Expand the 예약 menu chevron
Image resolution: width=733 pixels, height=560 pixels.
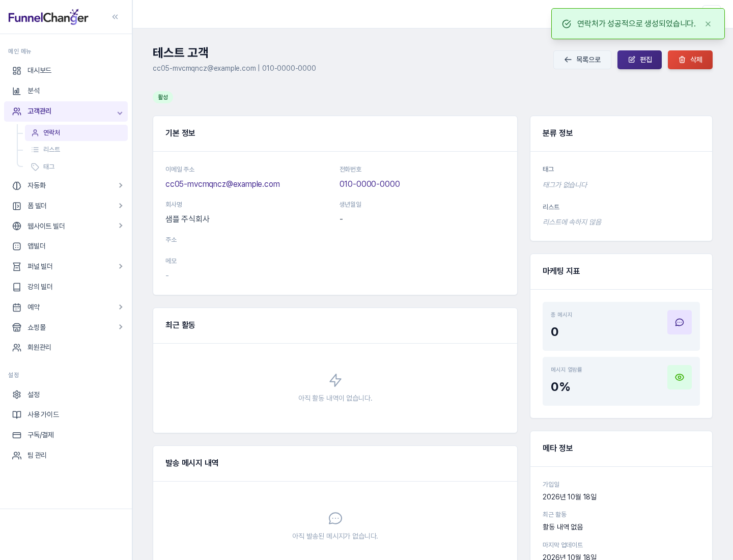[x=121, y=307]
